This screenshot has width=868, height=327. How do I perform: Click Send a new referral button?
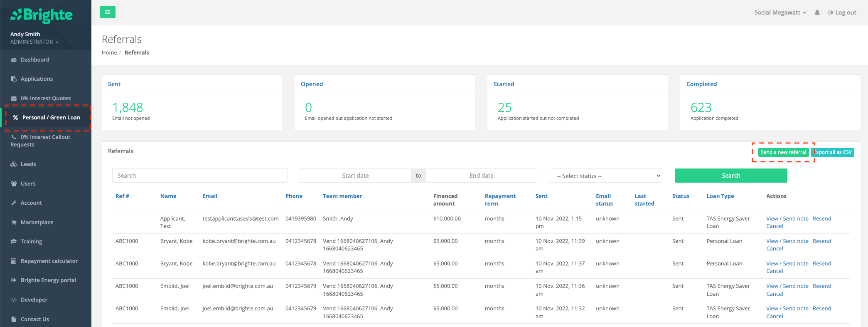pyautogui.click(x=783, y=152)
